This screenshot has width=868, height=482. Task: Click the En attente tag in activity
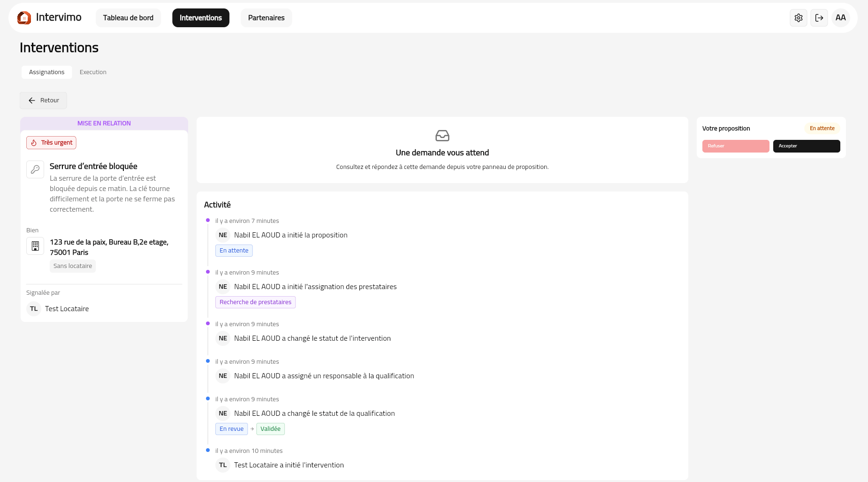234,251
